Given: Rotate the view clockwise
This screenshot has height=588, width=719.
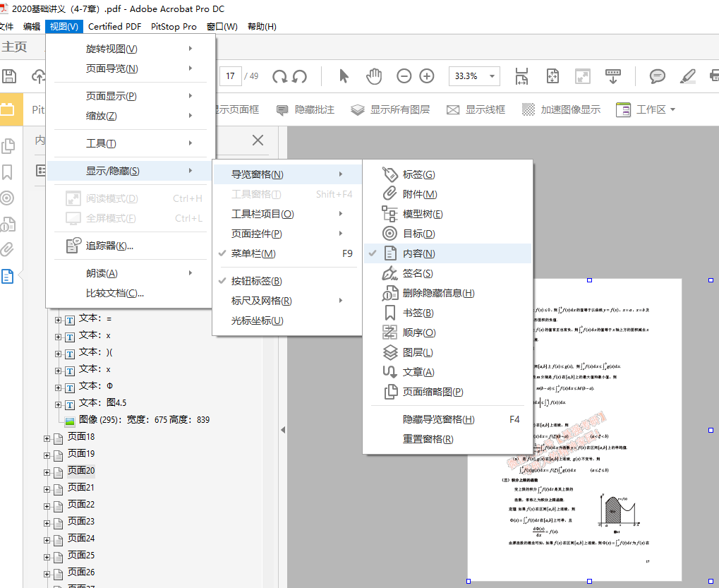Looking at the screenshot, I should (x=279, y=76).
